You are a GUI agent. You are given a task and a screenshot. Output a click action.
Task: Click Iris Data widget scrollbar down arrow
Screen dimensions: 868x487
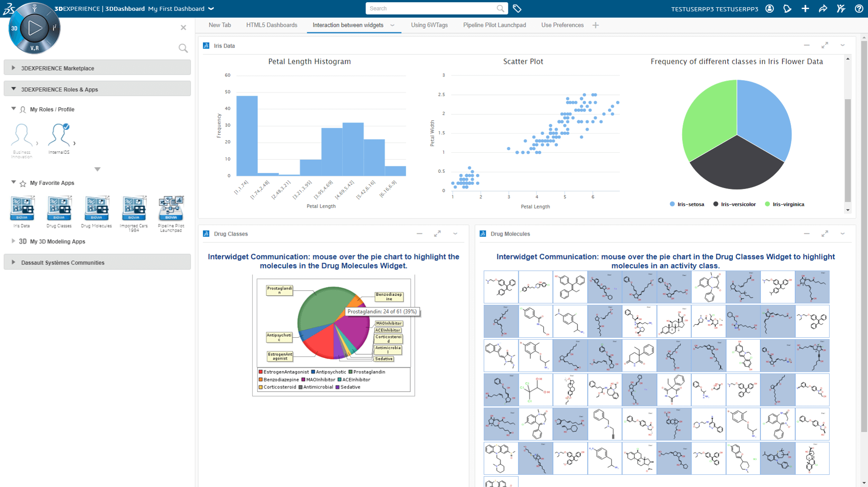coord(848,210)
